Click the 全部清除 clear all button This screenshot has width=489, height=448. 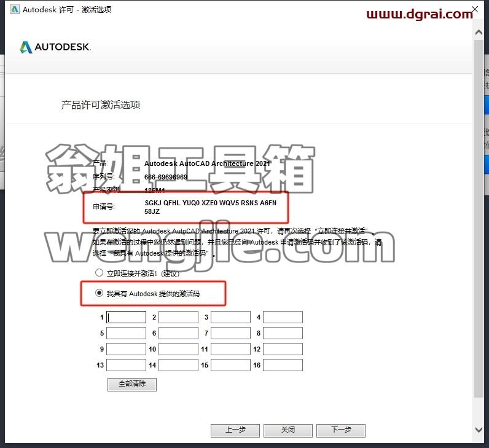pos(132,384)
